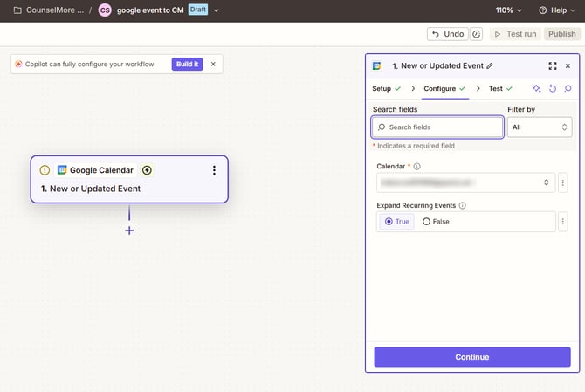The image size is (585, 392).
Task: Dismiss the Copilot banner
Action: point(213,64)
